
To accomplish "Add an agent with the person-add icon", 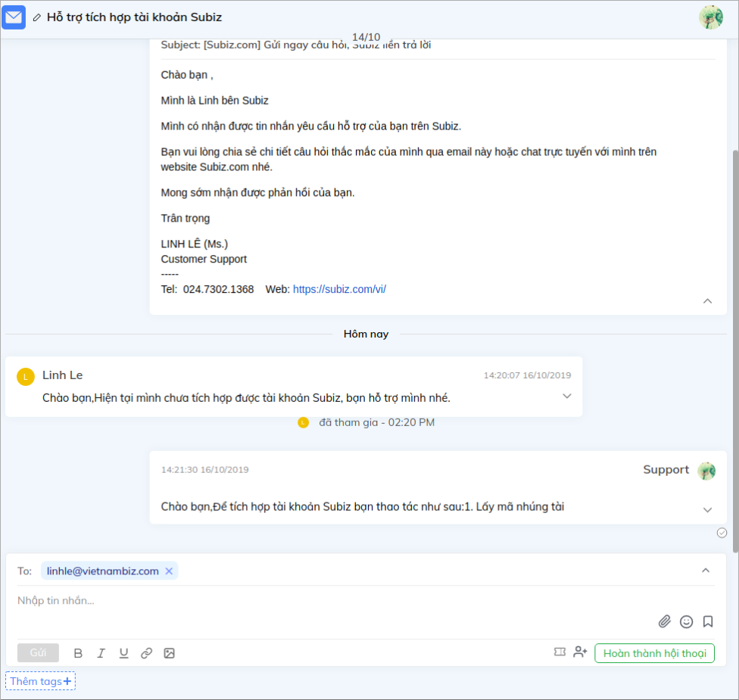I will click(580, 652).
